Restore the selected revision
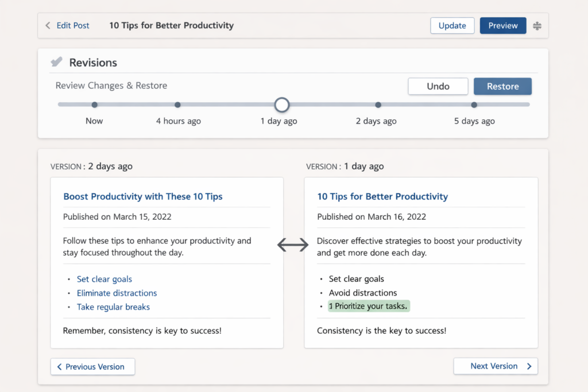The image size is (588, 392). point(502,86)
